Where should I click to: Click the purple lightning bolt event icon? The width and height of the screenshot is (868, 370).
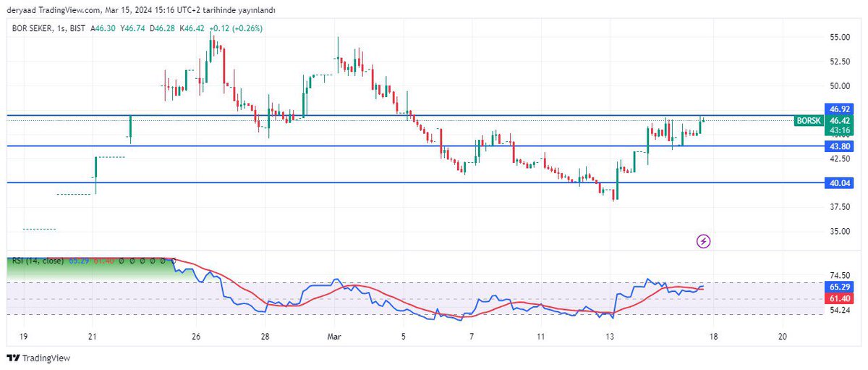click(x=703, y=241)
